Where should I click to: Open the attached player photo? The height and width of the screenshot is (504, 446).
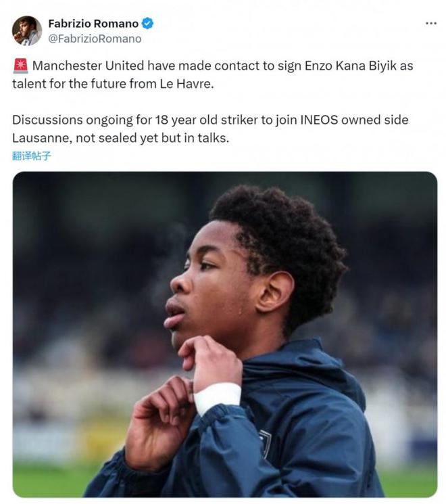coord(224,334)
